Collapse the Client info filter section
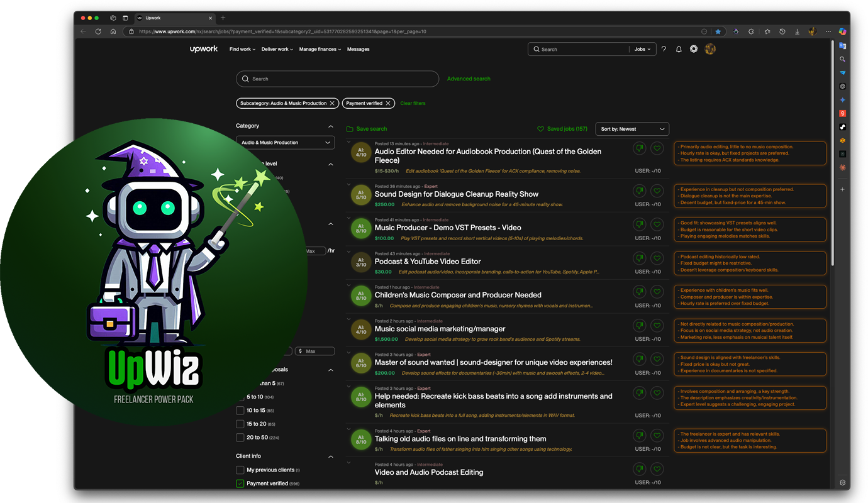 tap(331, 456)
